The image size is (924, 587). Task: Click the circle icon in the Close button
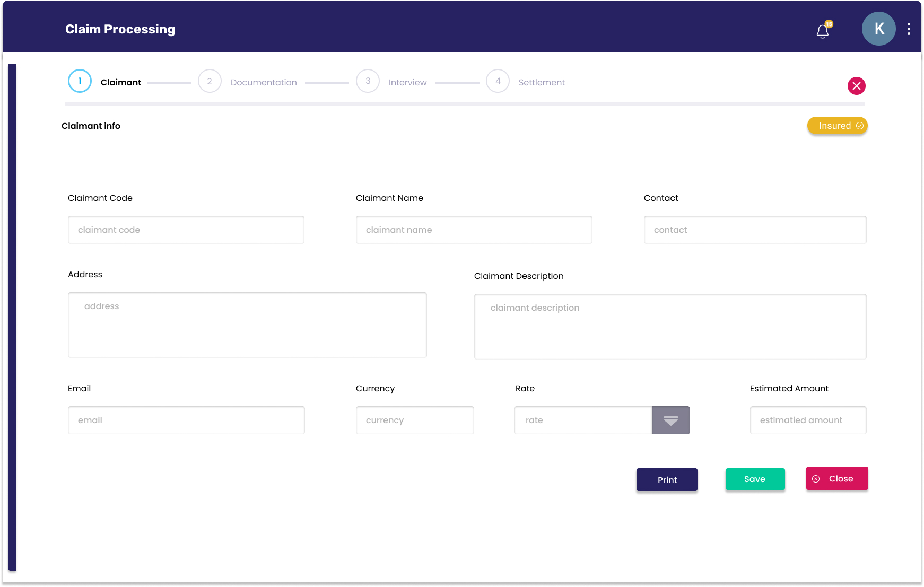(x=816, y=478)
